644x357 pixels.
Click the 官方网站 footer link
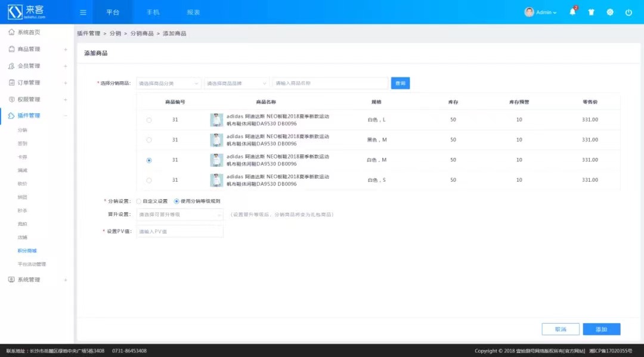tap(574, 351)
